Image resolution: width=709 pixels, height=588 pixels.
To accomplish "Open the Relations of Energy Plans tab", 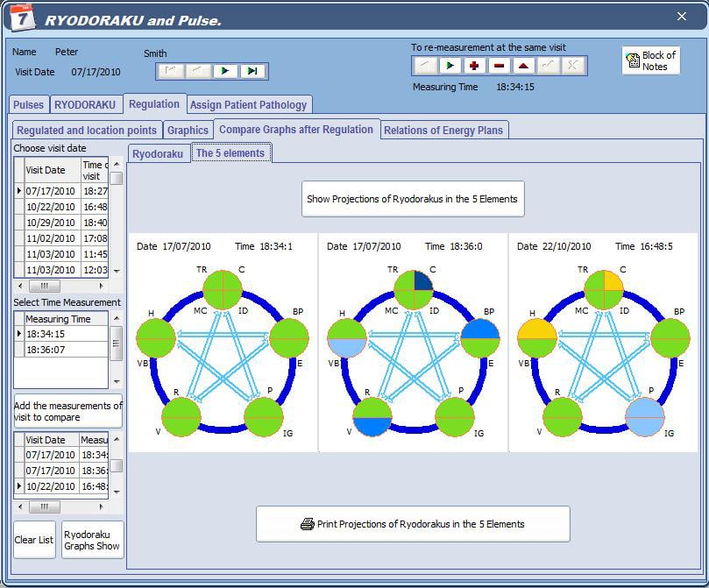I will [443, 131].
